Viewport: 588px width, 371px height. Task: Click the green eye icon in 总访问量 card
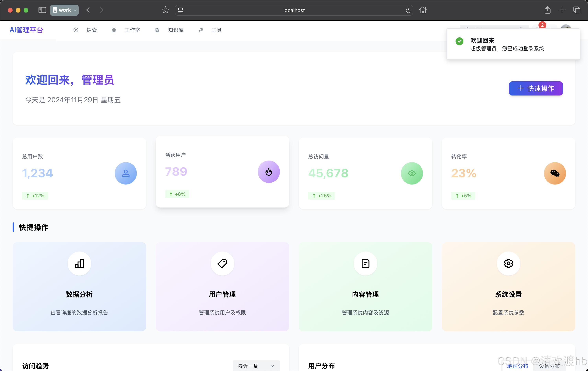tap(412, 173)
